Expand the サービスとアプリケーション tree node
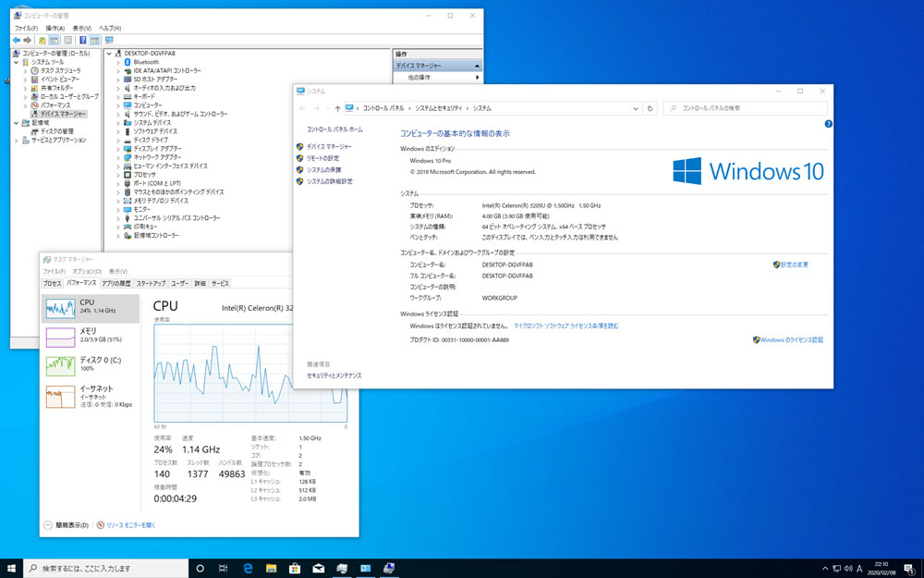Viewport: 924px width, 578px height. pos(17,141)
